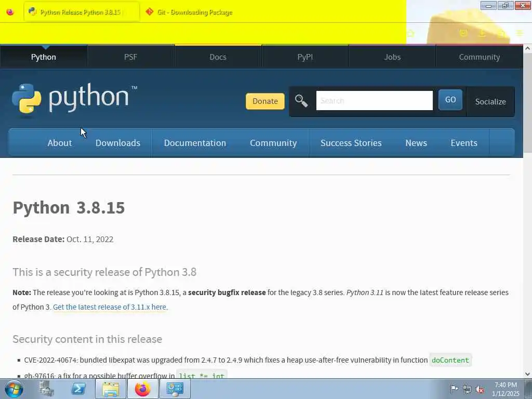Open the clock showing 7:40 PM
This screenshot has height=399, width=532.
[x=506, y=389]
